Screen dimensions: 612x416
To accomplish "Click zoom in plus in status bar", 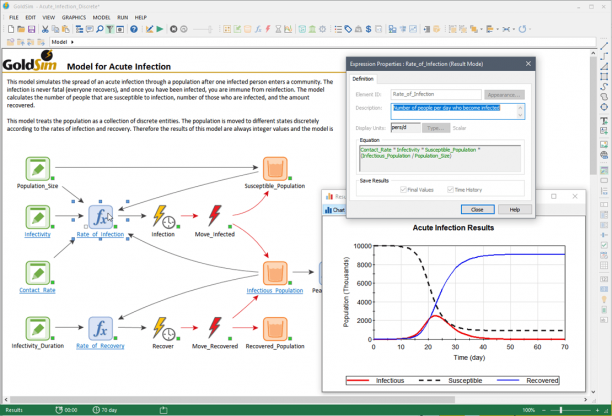I will point(597,410).
